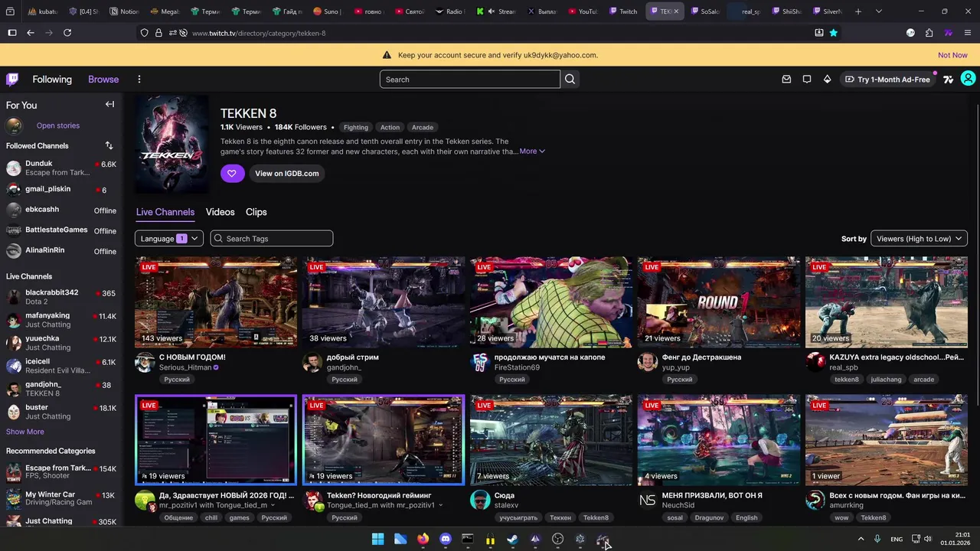980x551 pixels.
Task: Go back with browser back arrow
Action: click(x=30, y=33)
